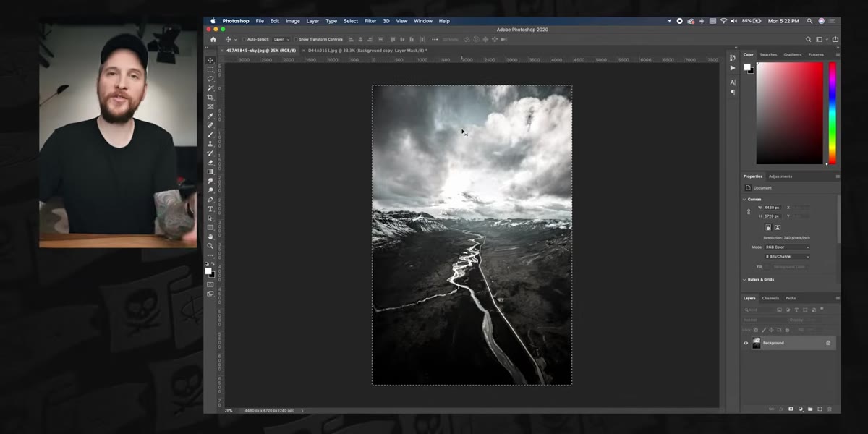The width and height of the screenshot is (868, 434).
Task: Create a new group folder icon
Action: click(809, 409)
